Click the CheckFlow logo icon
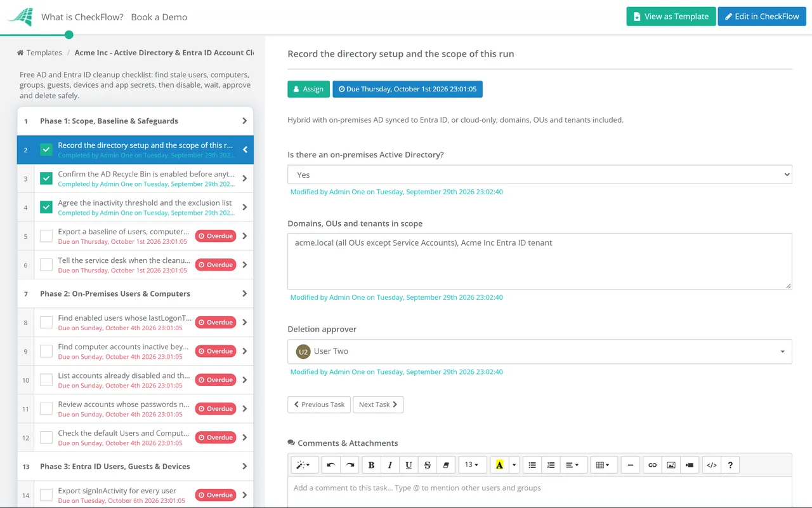Viewport: 812px width, 508px height. pos(20,17)
